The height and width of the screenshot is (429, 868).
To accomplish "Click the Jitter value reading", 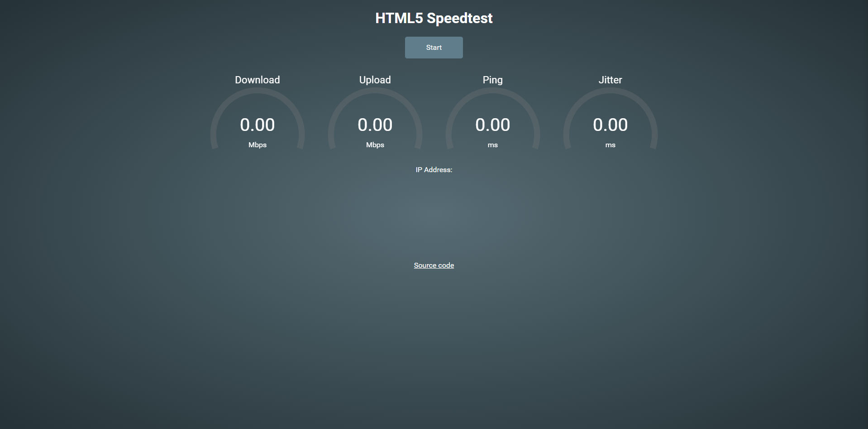I will pyautogui.click(x=610, y=125).
